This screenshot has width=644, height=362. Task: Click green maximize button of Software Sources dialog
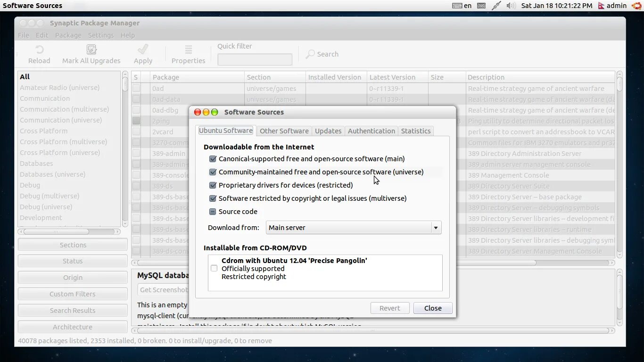[215, 112]
